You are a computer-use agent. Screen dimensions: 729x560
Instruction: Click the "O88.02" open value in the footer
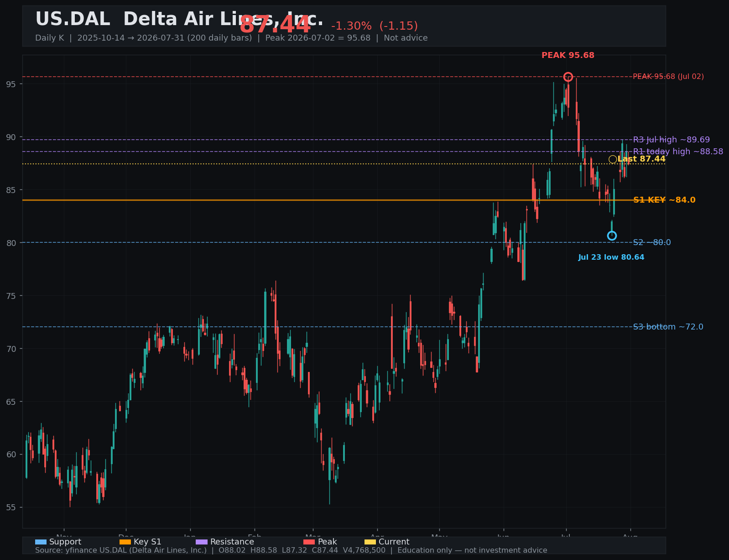[x=233, y=550]
